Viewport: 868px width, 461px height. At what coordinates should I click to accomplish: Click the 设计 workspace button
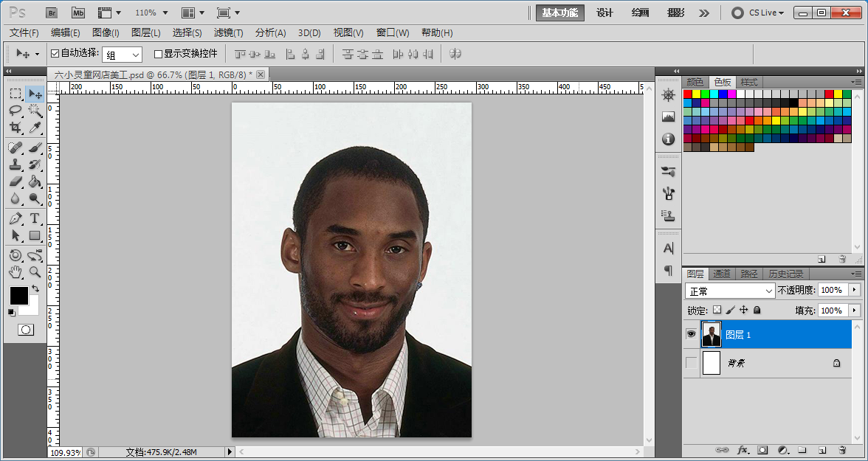pyautogui.click(x=604, y=13)
